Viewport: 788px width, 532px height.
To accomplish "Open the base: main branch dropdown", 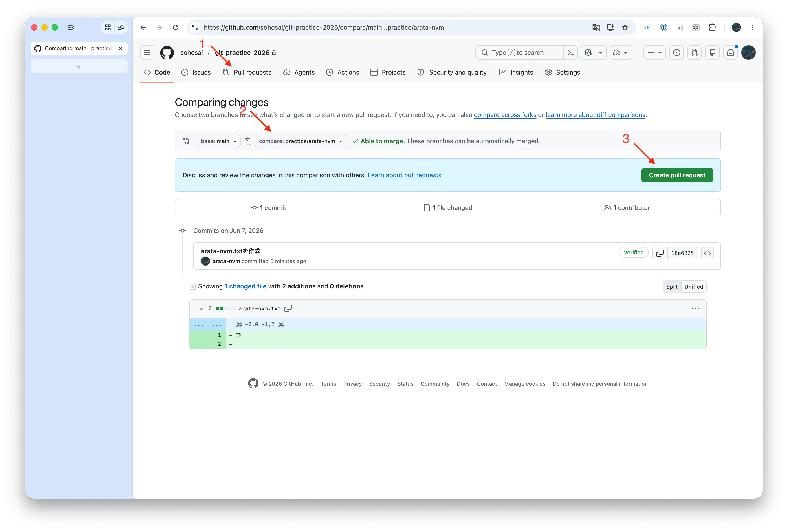I will click(x=219, y=141).
